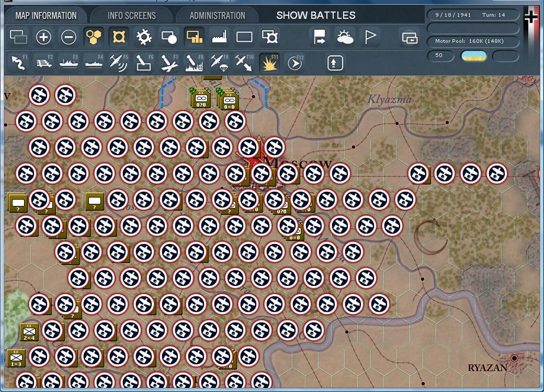
Task: Select the zoom in magnifier tool
Action: coord(43,37)
